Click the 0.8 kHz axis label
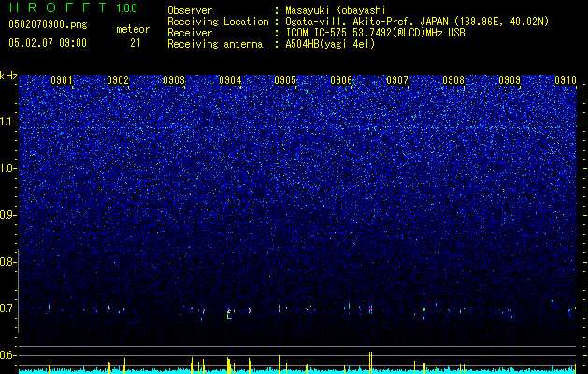This screenshot has height=374, width=588. [x=7, y=262]
